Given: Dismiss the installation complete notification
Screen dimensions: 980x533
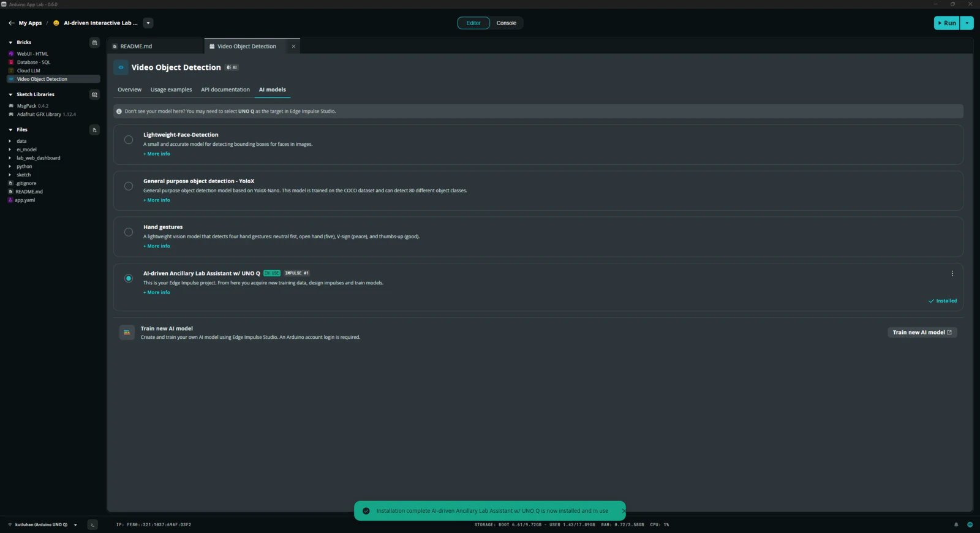Looking at the screenshot, I should pyautogui.click(x=623, y=511).
